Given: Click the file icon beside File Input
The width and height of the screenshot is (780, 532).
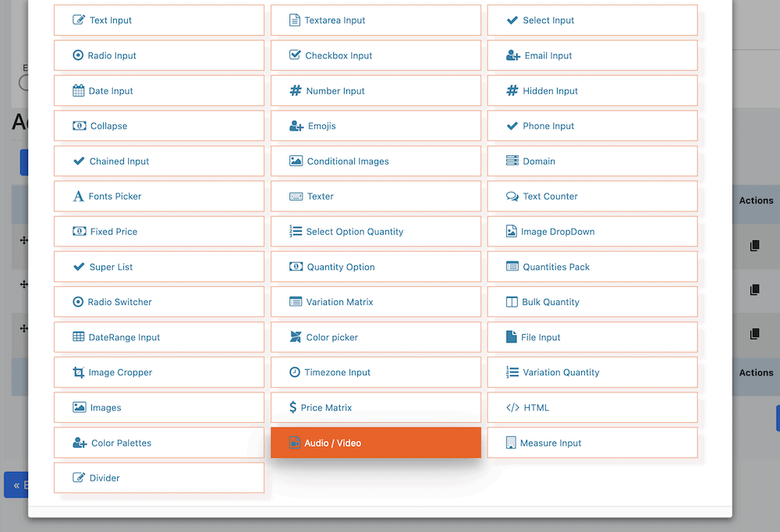Looking at the screenshot, I should pyautogui.click(x=512, y=337).
